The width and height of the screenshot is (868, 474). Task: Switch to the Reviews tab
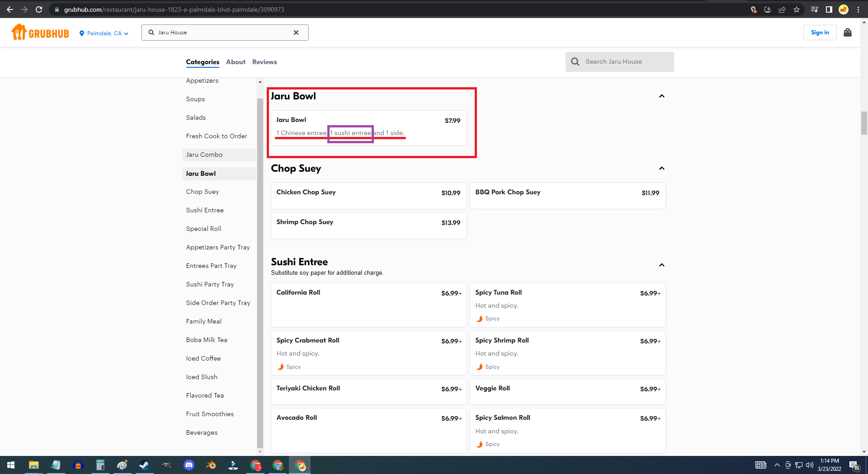pos(264,62)
